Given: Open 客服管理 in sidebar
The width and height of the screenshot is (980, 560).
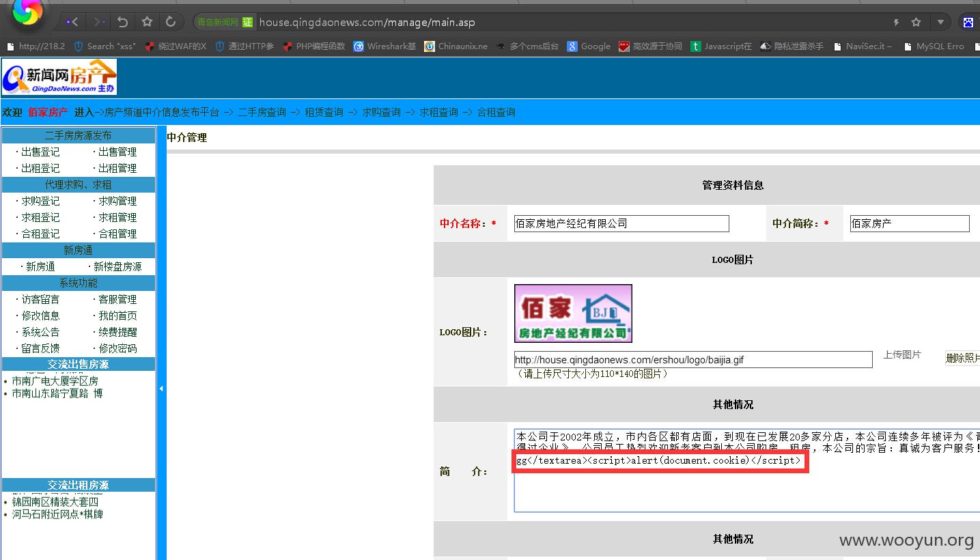Looking at the screenshot, I should 117,299.
